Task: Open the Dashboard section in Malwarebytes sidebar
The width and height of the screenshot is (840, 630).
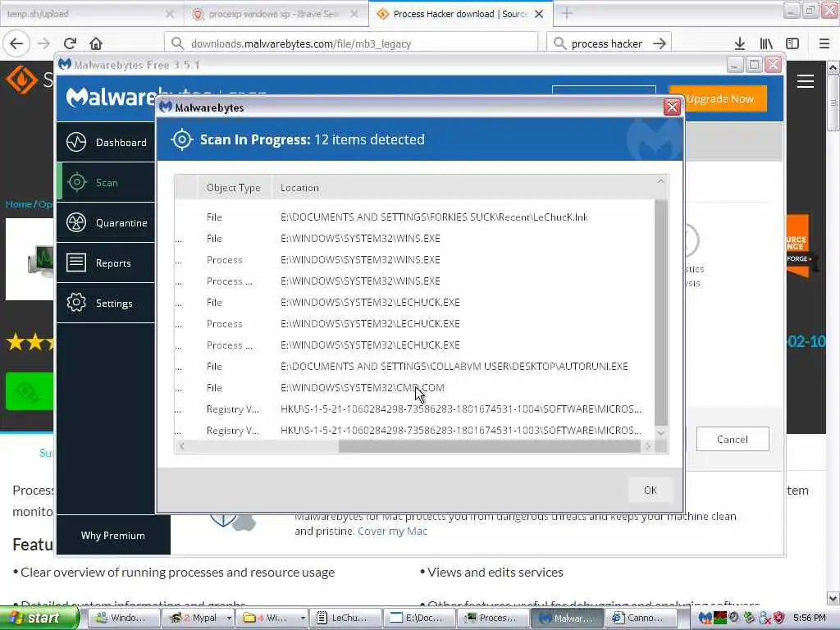Action: (x=106, y=143)
